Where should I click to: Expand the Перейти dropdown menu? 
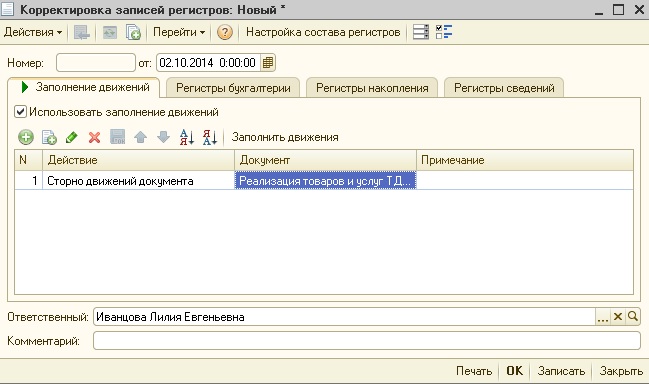[179, 32]
